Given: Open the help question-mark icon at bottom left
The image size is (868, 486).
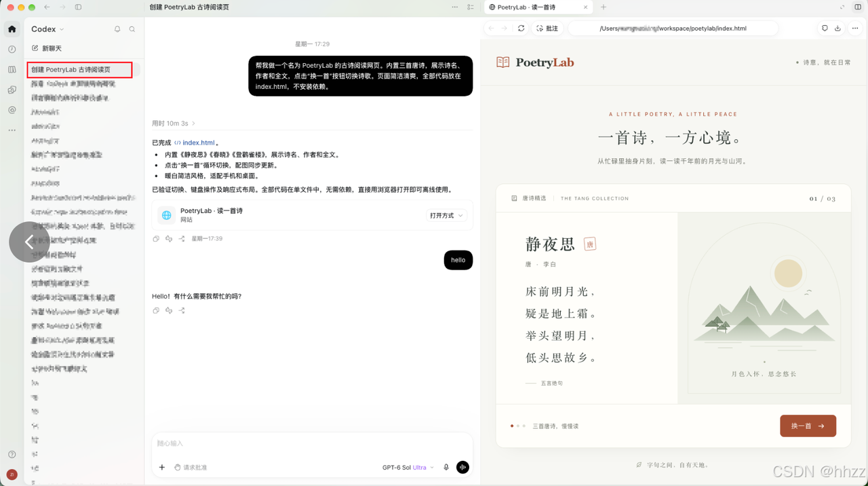Looking at the screenshot, I should (x=12, y=455).
